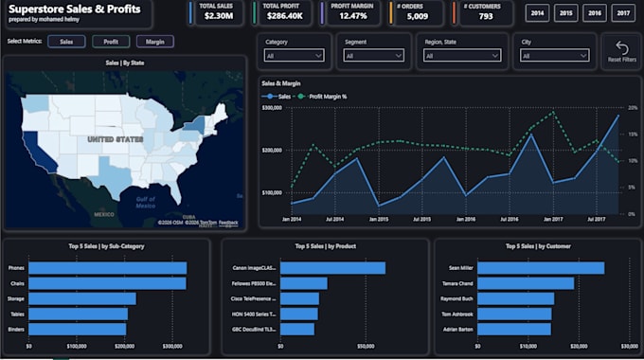Screen dimensions: 644x360
Task: Select the Cisco TelePresence product bar
Action: 299,298
